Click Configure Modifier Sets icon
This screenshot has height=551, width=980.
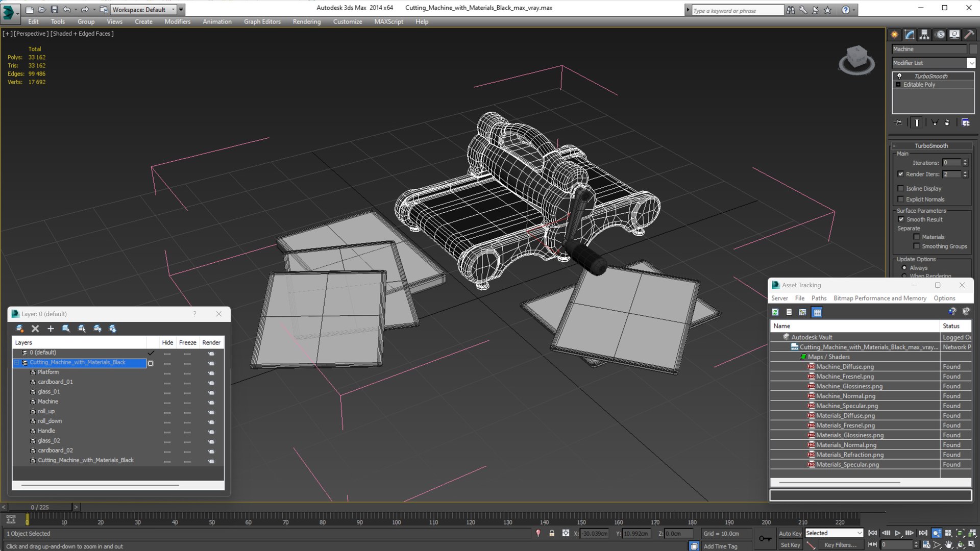[965, 122]
